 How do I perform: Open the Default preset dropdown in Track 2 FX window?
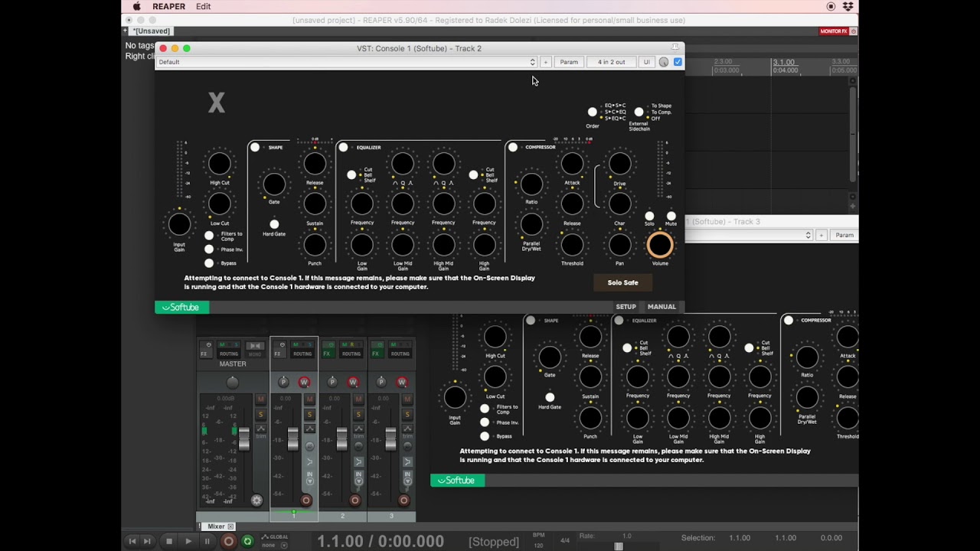coord(347,62)
